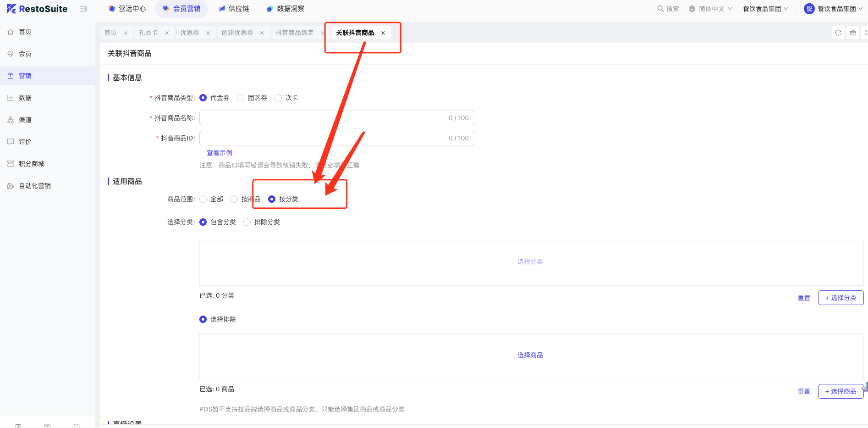Open the 积分商城 sidebar item

click(x=31, y=164)
